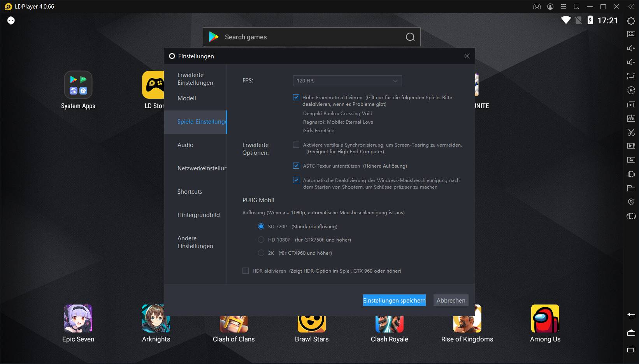Click the white round icon in the Android status bar
The image size is (639, 364).
click(11, 21)
